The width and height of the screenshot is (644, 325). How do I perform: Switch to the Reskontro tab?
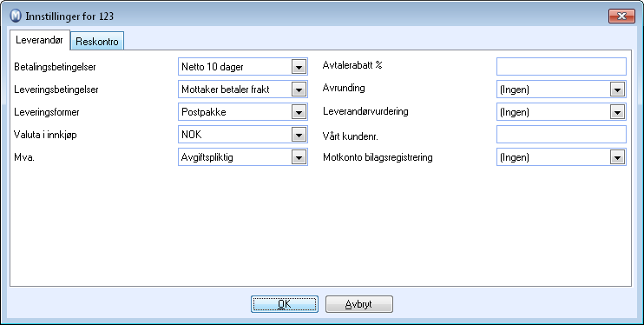(x=97, y=42)
